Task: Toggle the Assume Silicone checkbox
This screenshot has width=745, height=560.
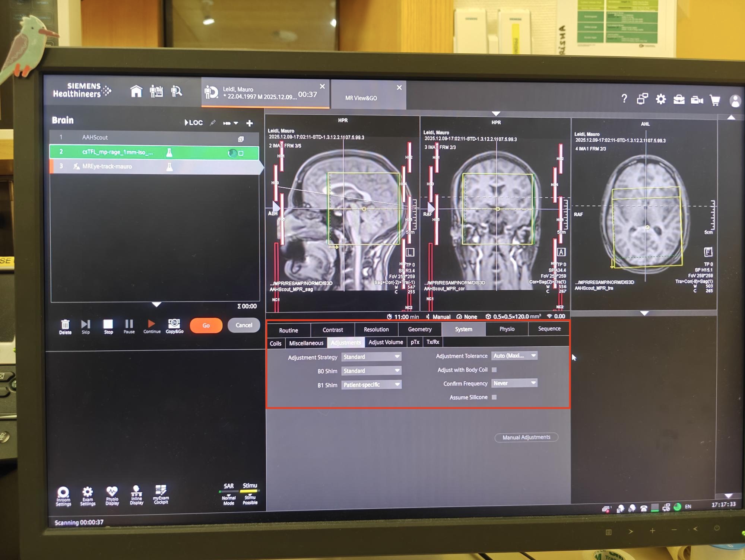Action: point(494,397)
